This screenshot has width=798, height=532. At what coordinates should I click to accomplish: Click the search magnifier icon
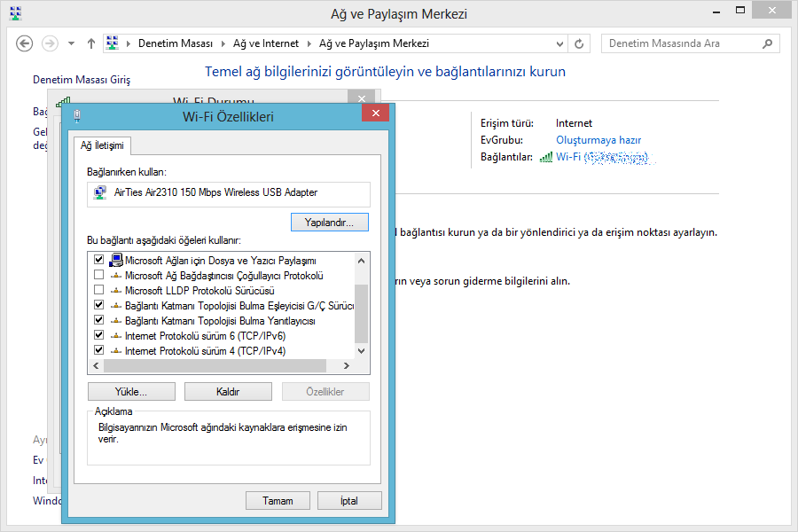[768, 43]
